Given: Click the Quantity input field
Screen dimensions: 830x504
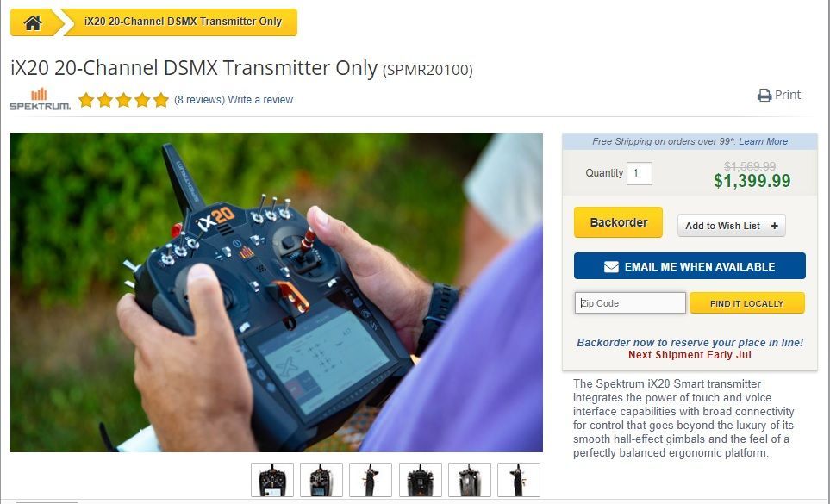Looking at the screenshot, I should click(x=639, y=173).
